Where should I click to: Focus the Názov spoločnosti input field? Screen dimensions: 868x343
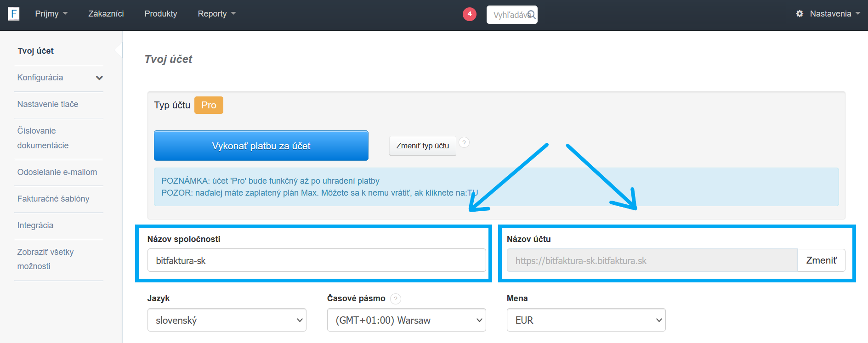coord(317,260)
